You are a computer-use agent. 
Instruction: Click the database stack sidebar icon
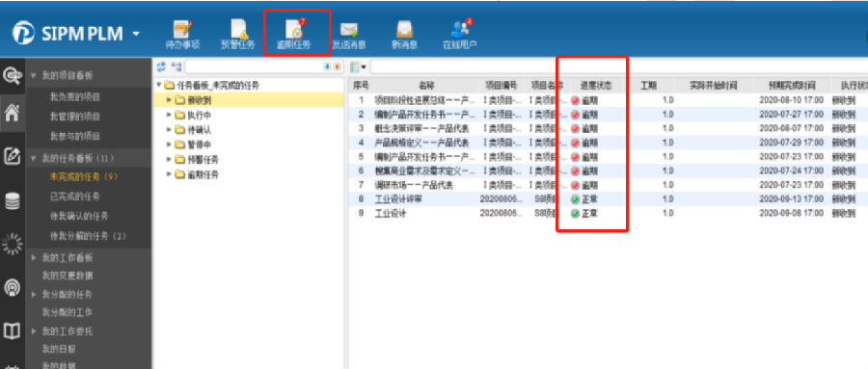point(13,200)
